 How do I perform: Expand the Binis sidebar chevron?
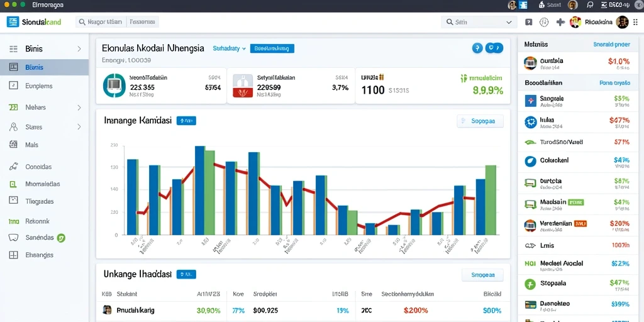coord(79,49)
